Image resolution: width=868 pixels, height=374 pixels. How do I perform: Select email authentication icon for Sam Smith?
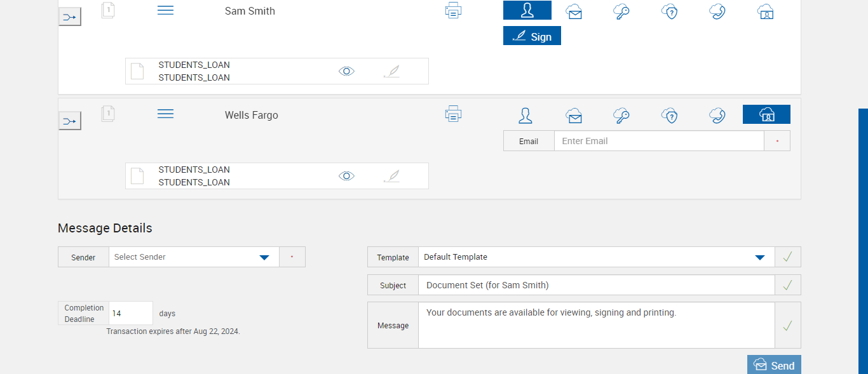coord(574,11)
